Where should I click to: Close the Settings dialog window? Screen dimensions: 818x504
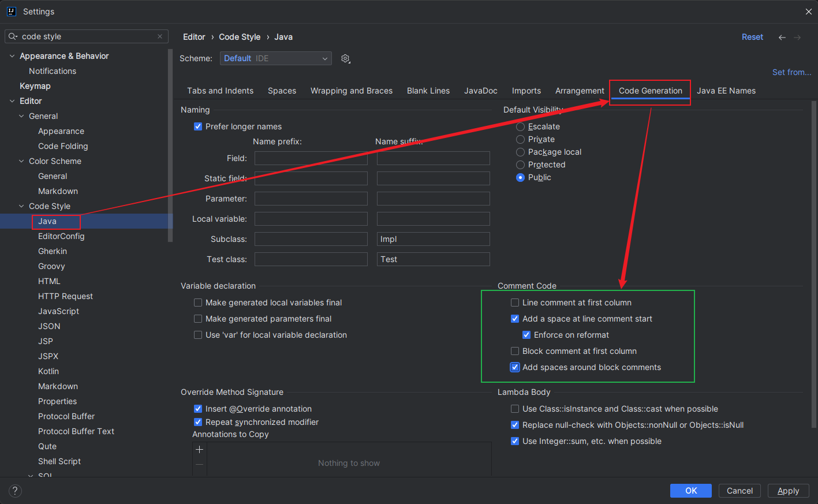pos(808,12)
